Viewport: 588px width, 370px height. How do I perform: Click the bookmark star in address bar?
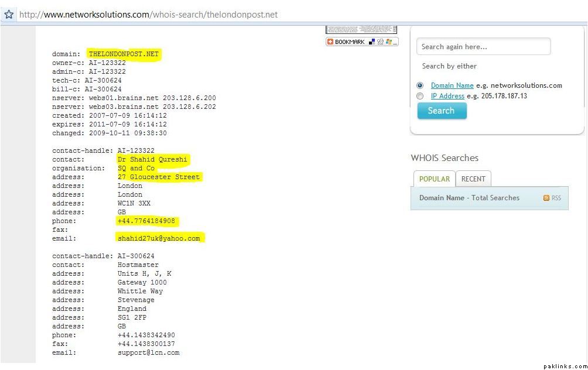coord(8,14)
